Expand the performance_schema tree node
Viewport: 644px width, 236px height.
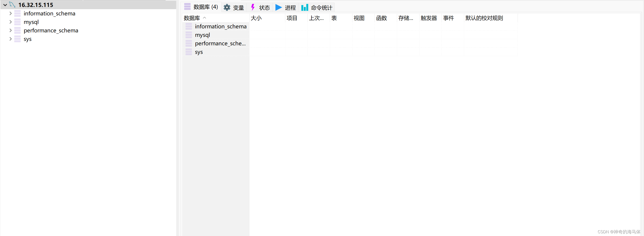(x=11, y=30)
